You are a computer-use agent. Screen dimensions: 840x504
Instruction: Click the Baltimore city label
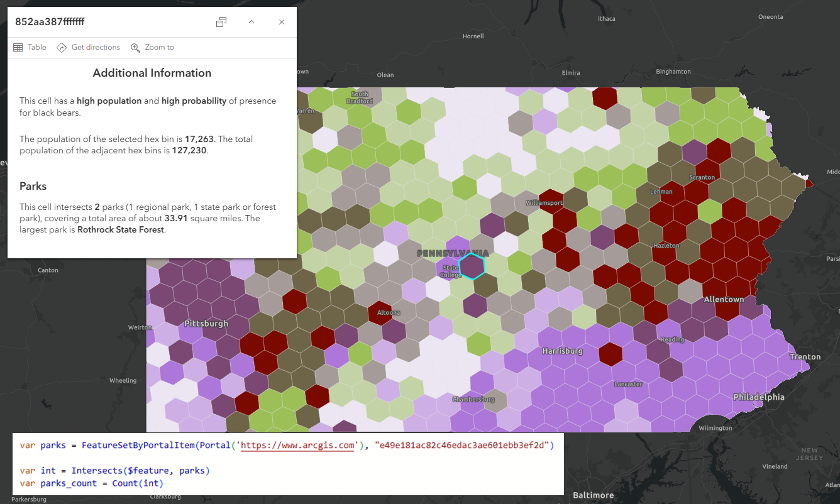(593, 495)
